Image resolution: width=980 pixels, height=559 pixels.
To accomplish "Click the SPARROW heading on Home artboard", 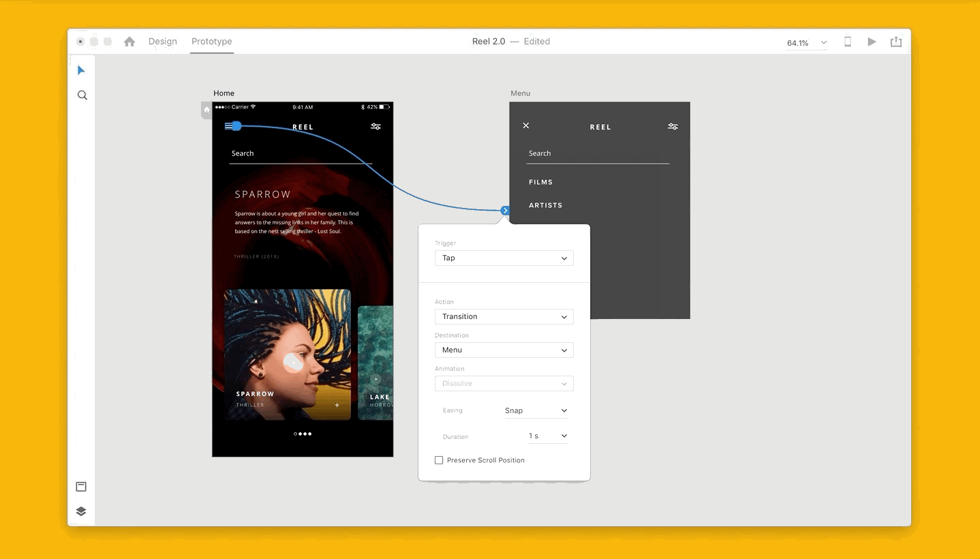I will coord(262,194).
